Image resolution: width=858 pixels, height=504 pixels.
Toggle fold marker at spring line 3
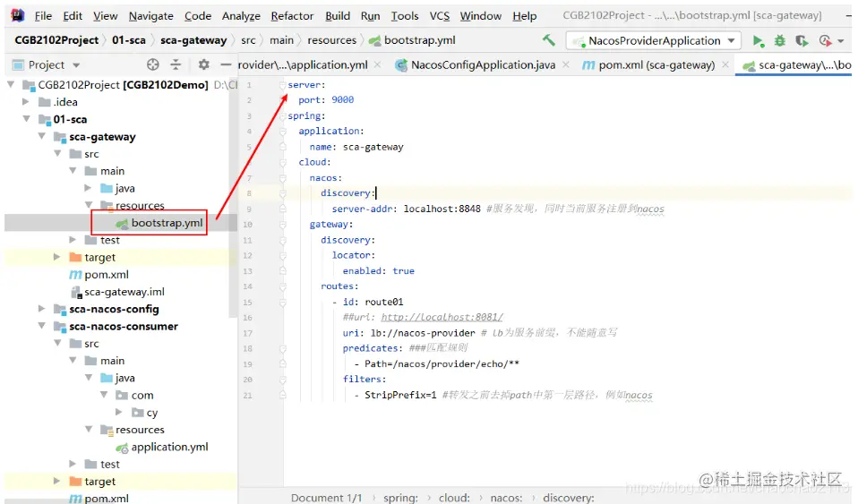pyautogui.click(x=283, y=116)
